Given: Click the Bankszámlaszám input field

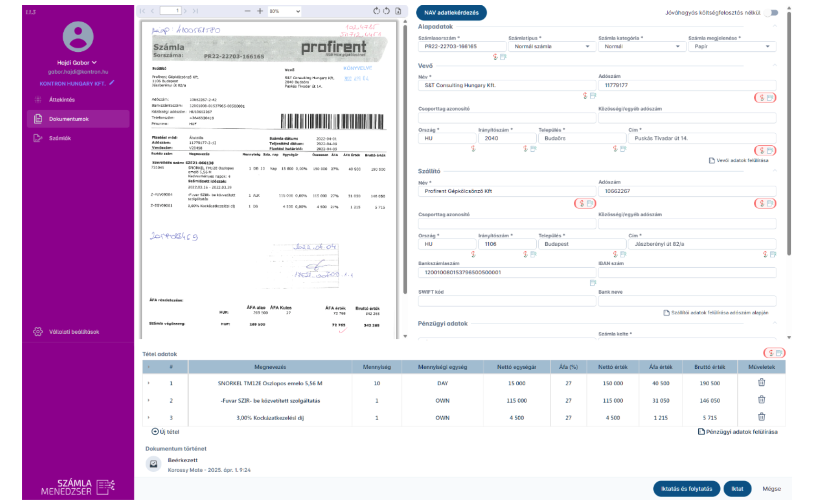Looking at the screenshot, I should coord(506,272).
